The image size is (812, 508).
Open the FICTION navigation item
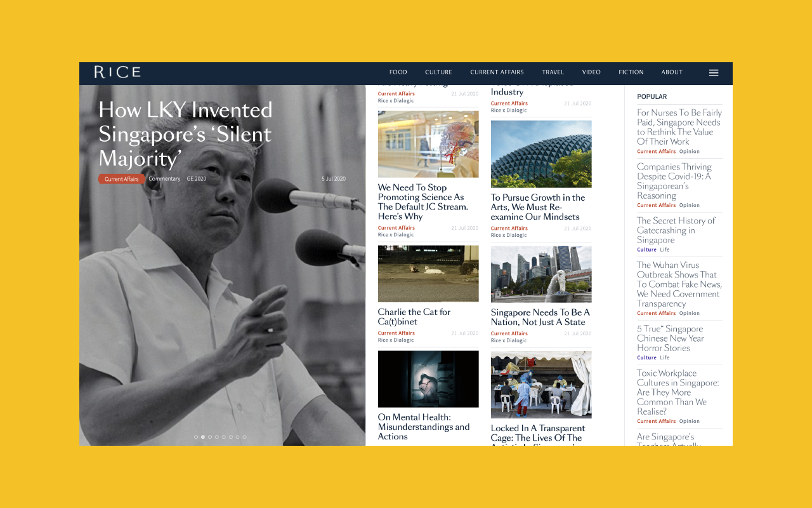tap(631, 72)
